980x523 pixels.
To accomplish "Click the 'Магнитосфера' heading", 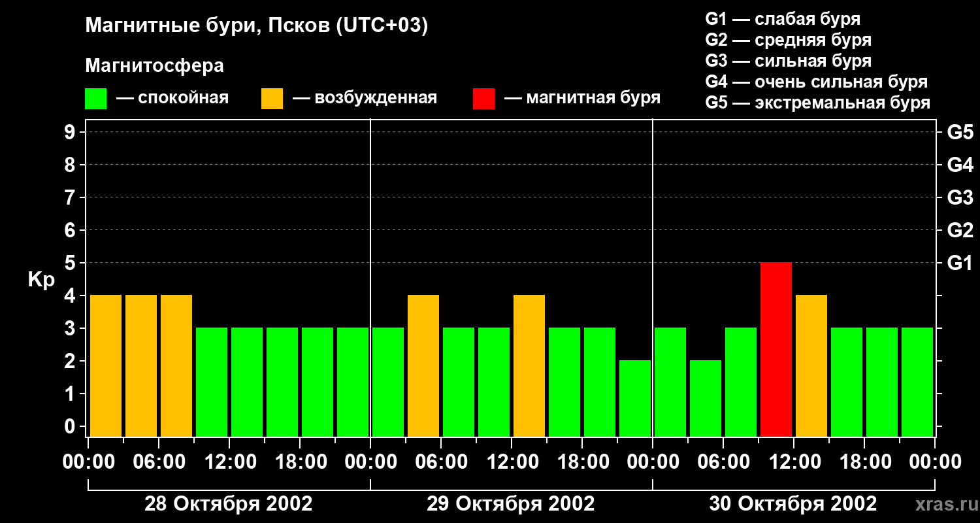I will [x=154, y=66].
